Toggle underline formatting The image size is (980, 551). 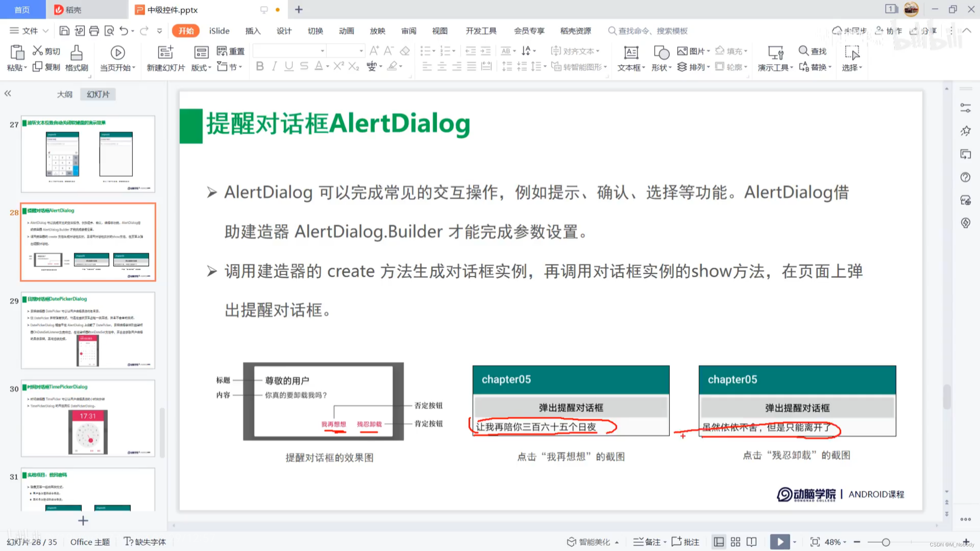(289, 66)
